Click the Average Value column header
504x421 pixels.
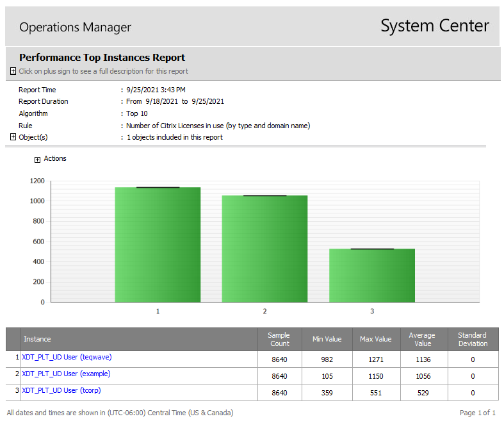[x=424, y=340]
